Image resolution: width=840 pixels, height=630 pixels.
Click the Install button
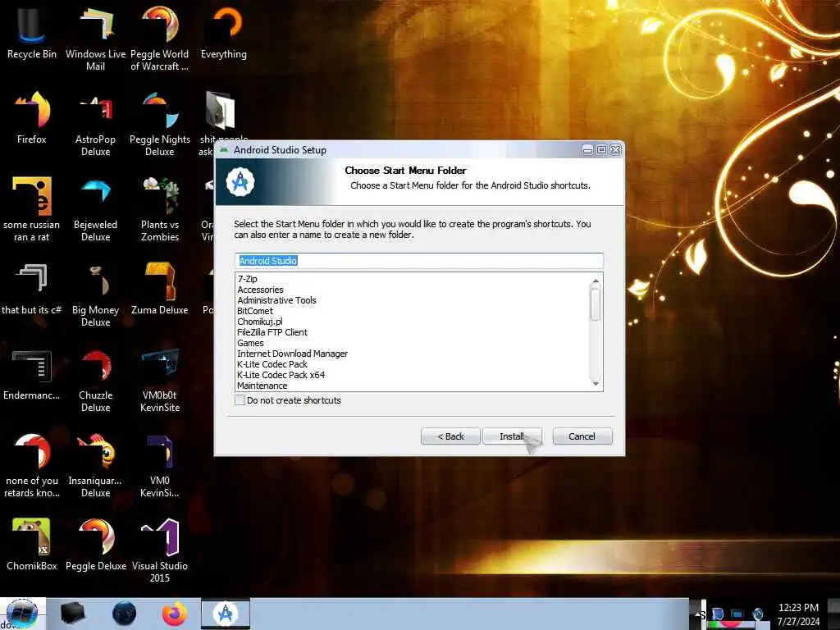pyautogui.click(x=512, y=436)
